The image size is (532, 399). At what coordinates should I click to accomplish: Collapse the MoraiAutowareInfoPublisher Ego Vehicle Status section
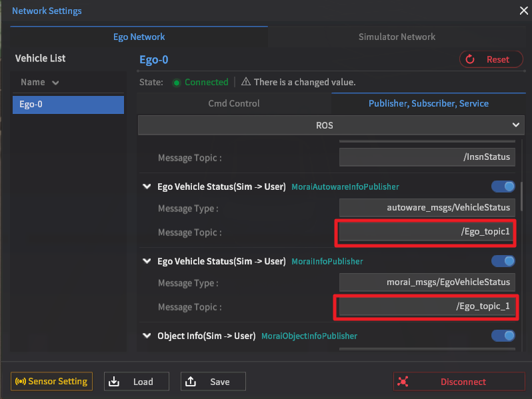pos(147,187)
